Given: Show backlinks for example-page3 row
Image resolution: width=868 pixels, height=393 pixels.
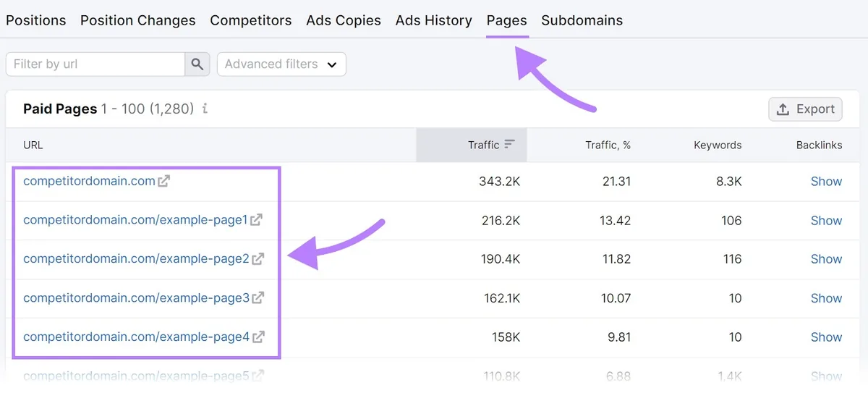Looking at the screenshot, I should (827, 297).
